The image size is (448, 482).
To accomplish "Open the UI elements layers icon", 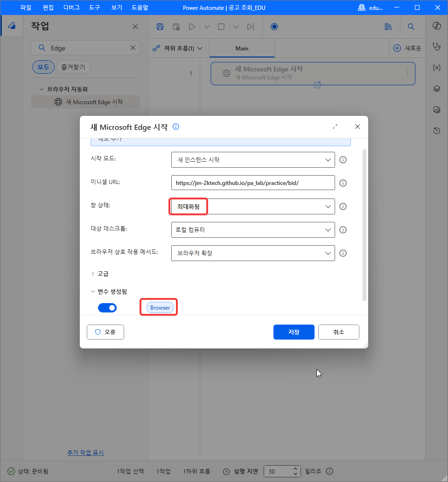I will tap(437, 89).
